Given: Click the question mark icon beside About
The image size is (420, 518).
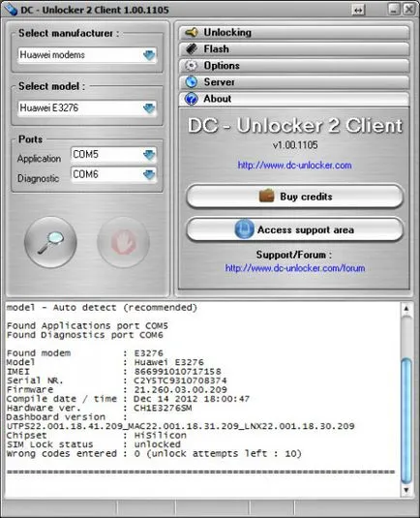Looking at the screenshot, I should tap(192, 99).
